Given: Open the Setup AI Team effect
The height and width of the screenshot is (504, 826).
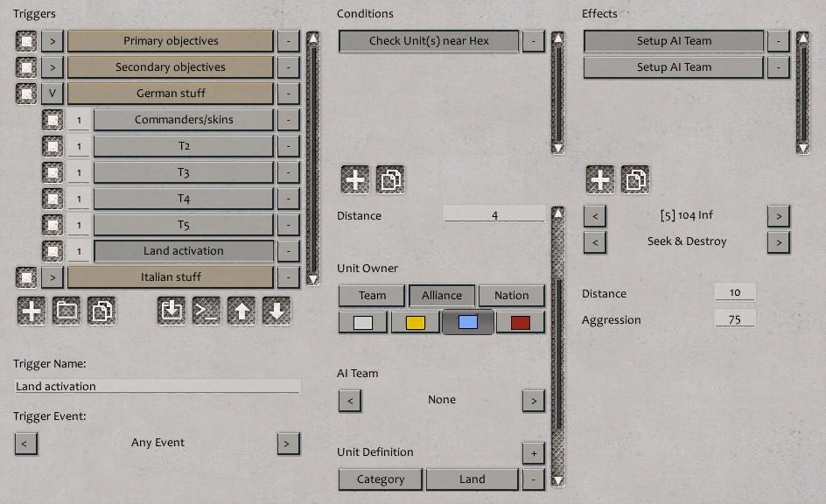Looking at the screenshot, I should pos(673,40).
